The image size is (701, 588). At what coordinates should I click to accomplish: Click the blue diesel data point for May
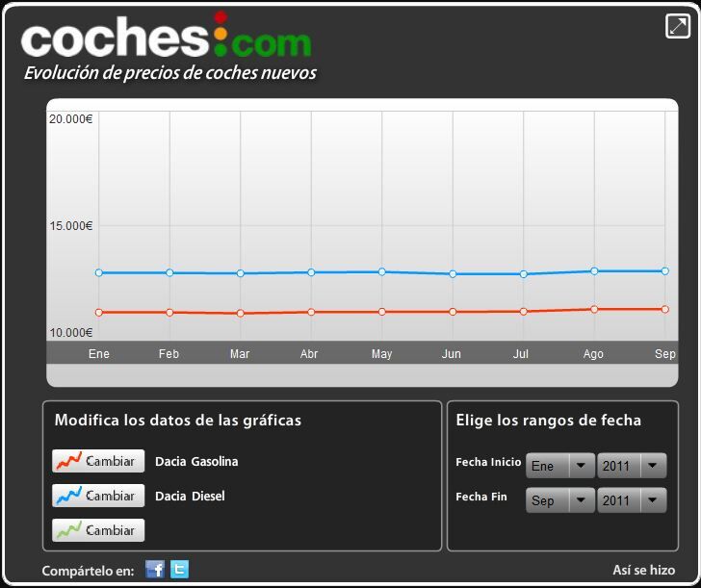382,271
